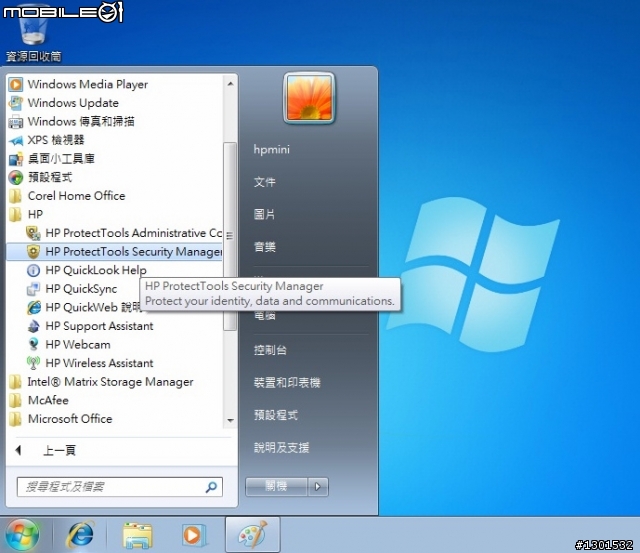Click the HP Wireless Assistant antenna icon
Viewport: 640px width, 553px height.
click(33, 363)
